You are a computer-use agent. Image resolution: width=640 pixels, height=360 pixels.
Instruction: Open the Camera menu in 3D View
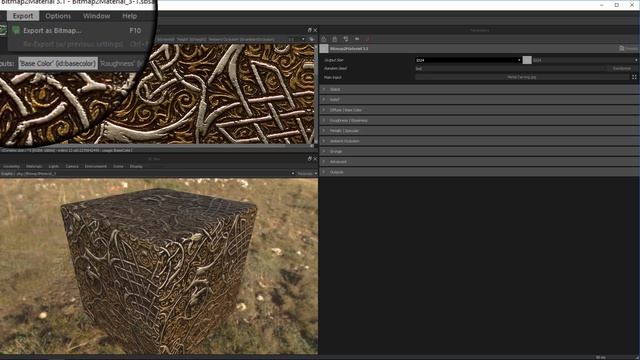(72, 167)
